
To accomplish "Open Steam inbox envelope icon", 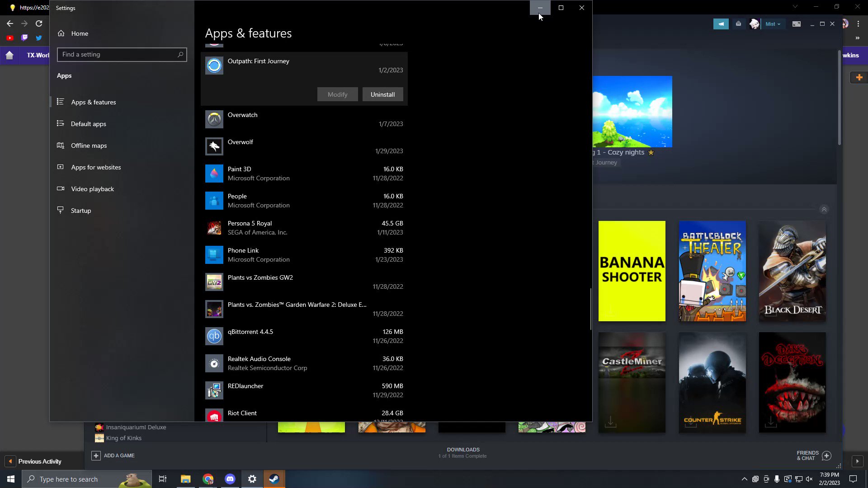I will pyautogui.click(x=738, y=24).
